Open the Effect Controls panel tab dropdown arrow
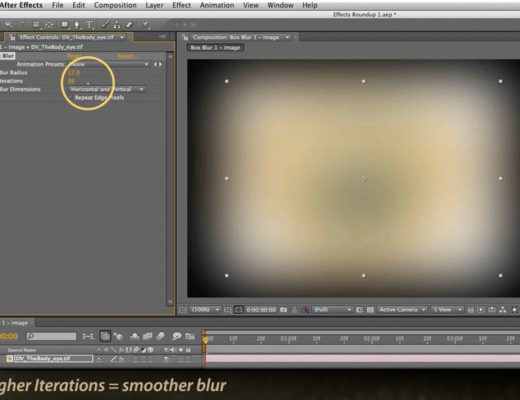 (x=122, y=37)
